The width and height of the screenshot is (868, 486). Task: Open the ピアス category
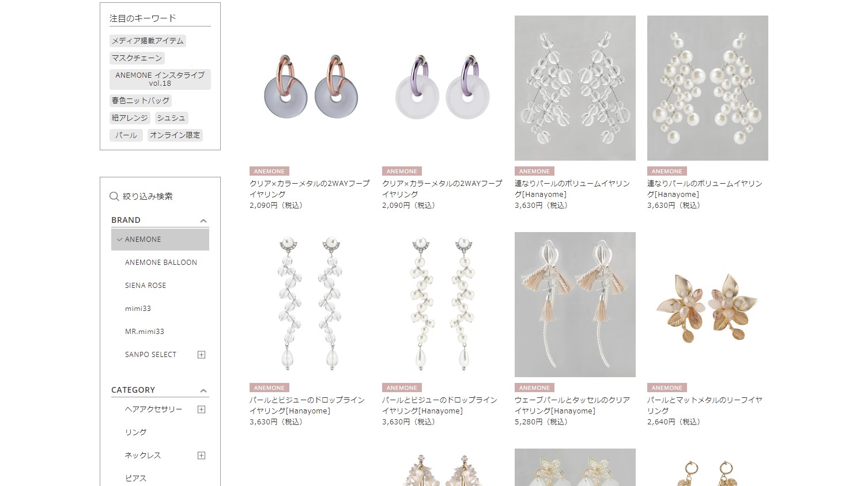point(136,479)
